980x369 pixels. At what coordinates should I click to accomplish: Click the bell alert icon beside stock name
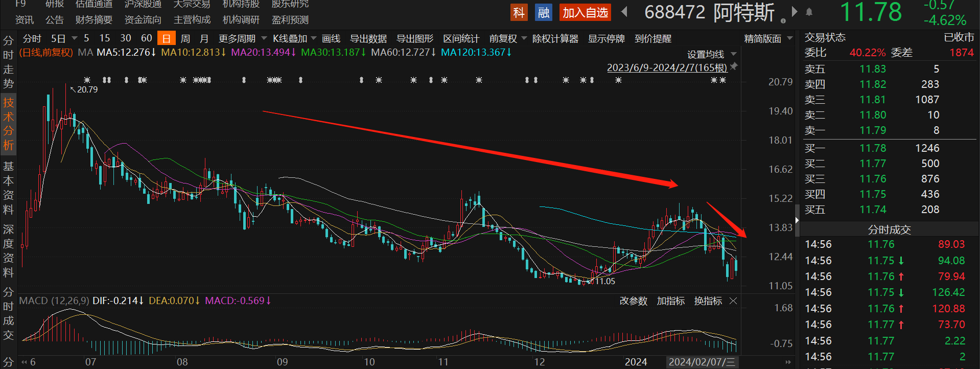coord(809,12)
